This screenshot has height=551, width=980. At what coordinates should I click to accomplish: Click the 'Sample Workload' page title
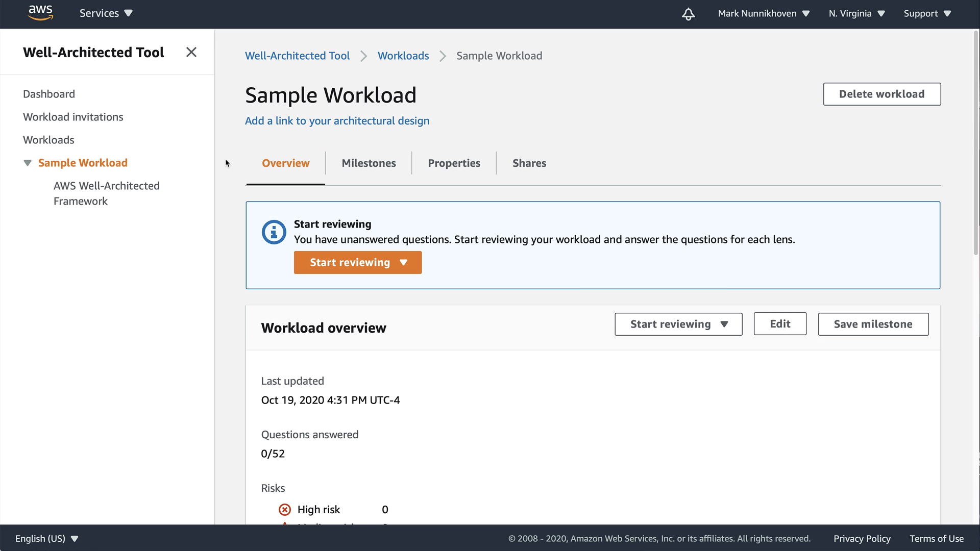coord(331,95)
